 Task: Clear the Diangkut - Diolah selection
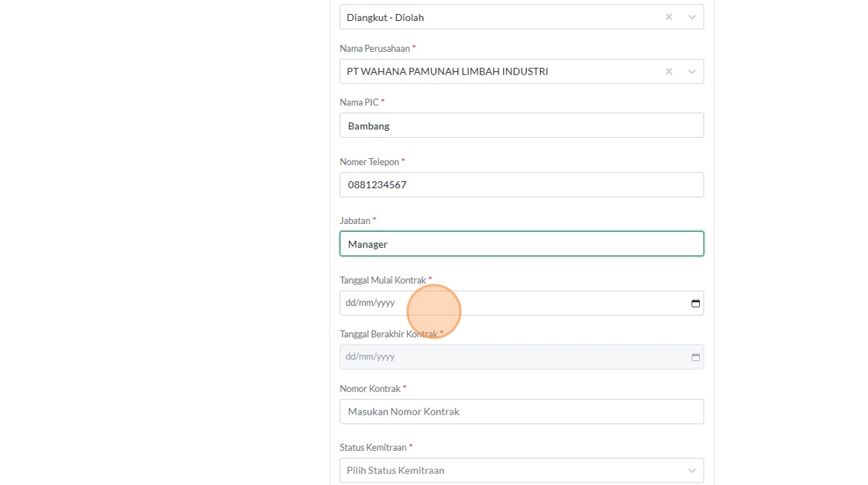point(669,17)
